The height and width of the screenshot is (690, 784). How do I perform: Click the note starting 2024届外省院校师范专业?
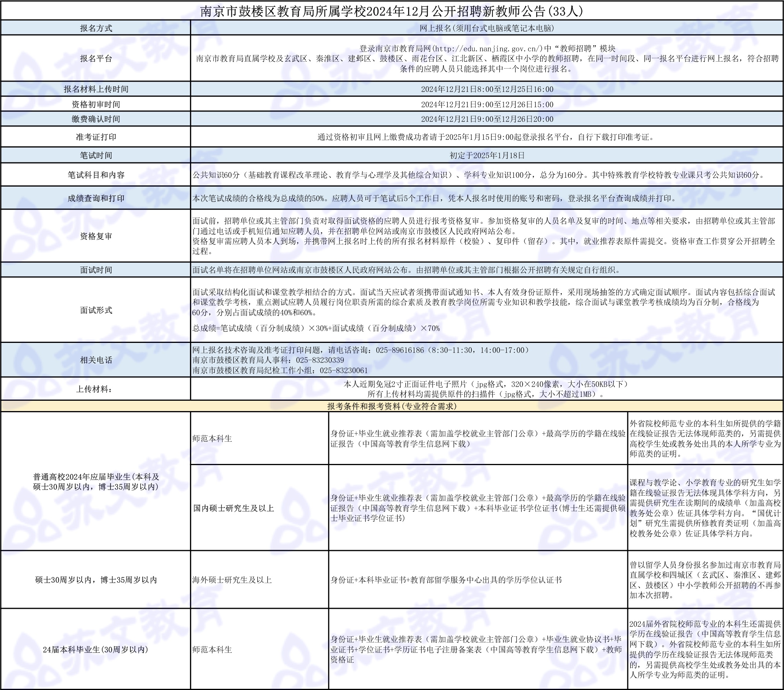[705, 649]
